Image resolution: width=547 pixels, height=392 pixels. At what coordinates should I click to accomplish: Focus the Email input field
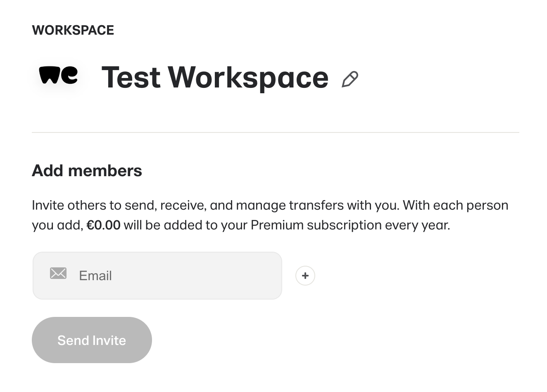coord(157,276)
